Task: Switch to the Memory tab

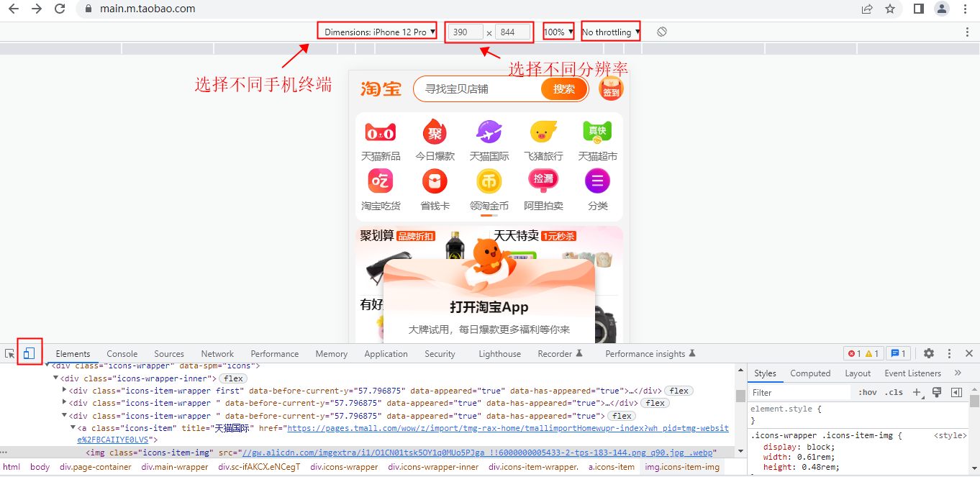Action: click(331, 353)
